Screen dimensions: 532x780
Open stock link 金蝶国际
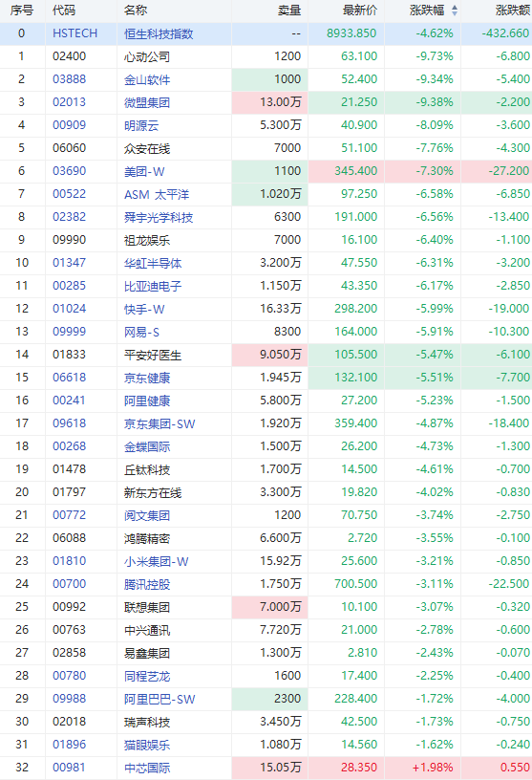tap(147, 446)
